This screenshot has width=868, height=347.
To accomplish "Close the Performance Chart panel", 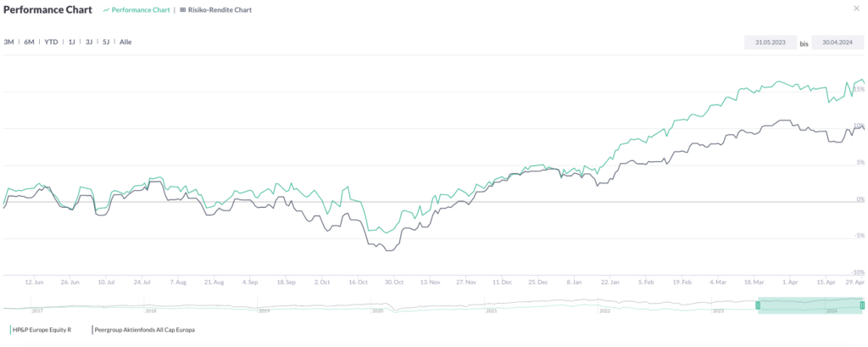I will pyautogui.click(x=858, y=8).
